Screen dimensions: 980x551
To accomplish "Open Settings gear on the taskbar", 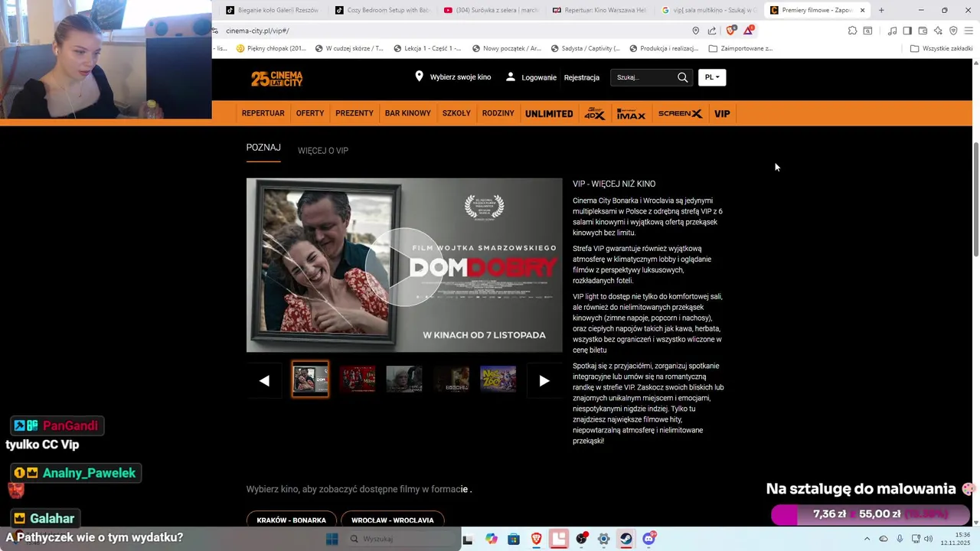I will point(604,539).
